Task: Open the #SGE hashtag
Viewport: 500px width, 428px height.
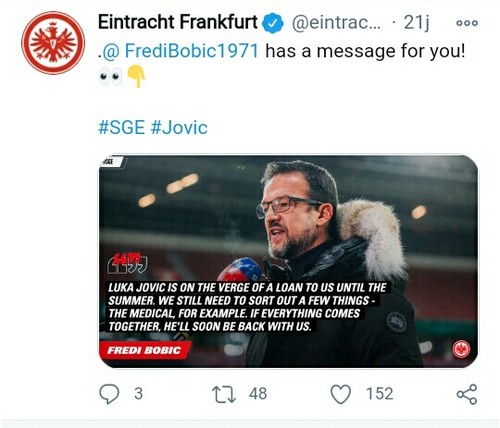Action: tap(122, 127)
